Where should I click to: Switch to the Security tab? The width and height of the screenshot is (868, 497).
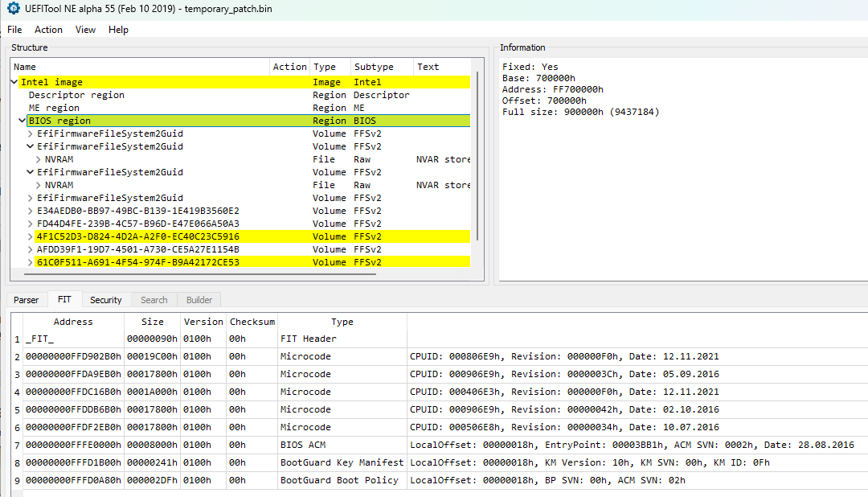106,300
